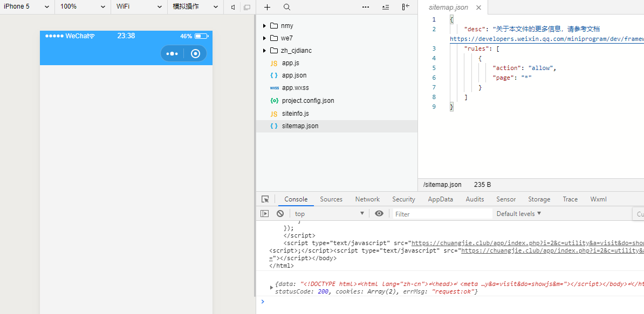Click the 235 B file size text
The height and width of the screenshot is (314, 644).
click(x=482, y=184)
